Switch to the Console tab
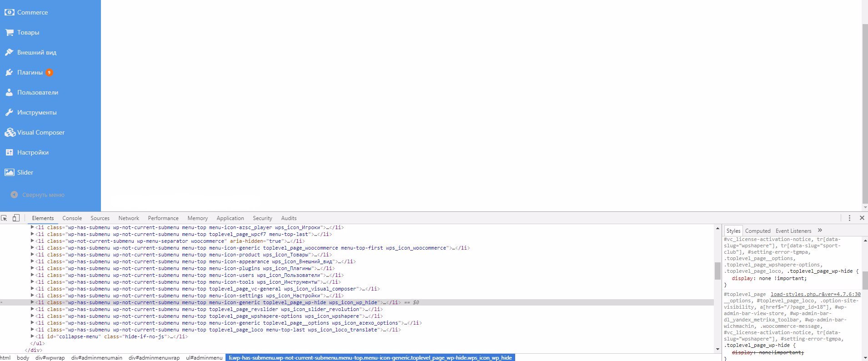This screenshot has height=361, width=868. coord(72,218)
